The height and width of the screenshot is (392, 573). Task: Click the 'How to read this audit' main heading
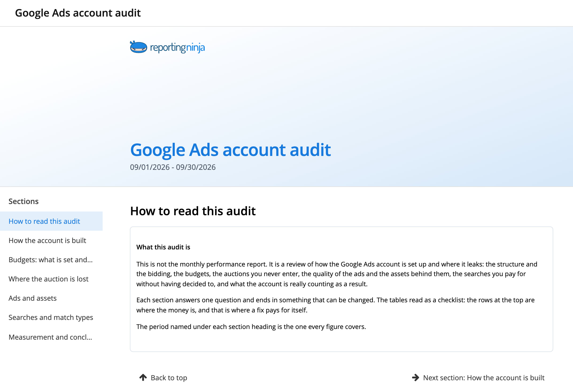[x=193, y=211]
